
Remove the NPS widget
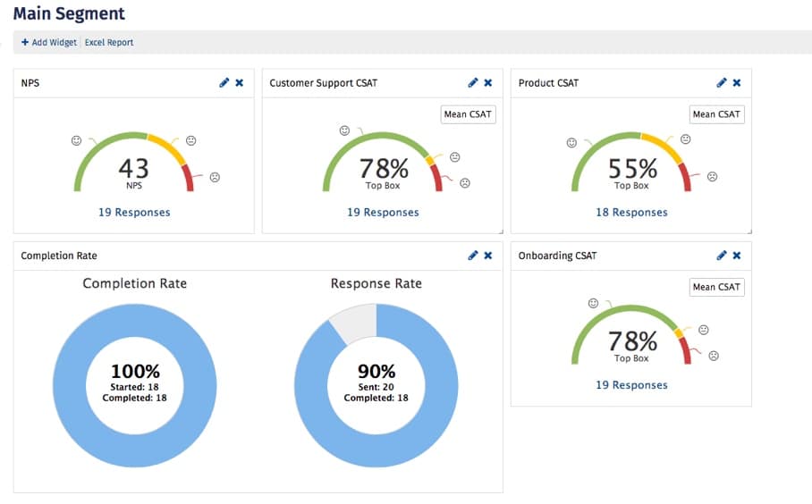click(x=240, y=83)
